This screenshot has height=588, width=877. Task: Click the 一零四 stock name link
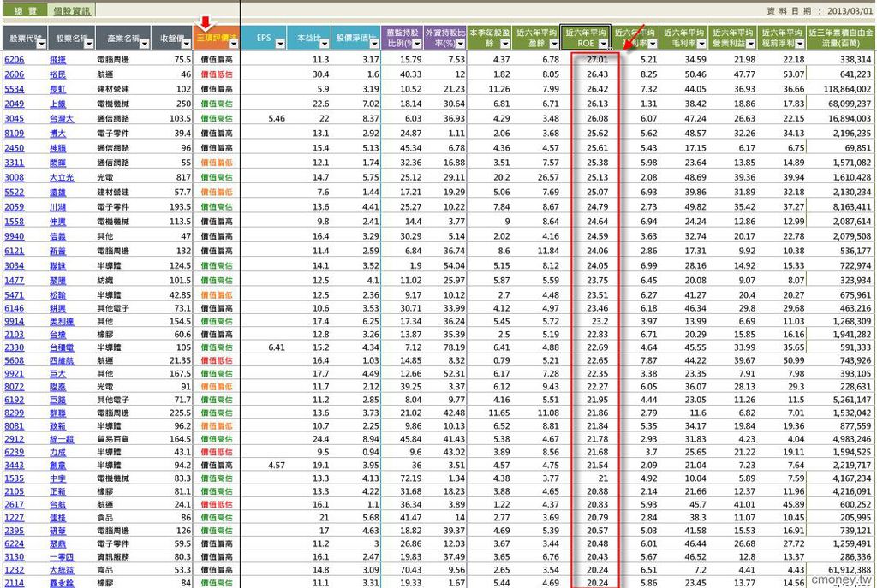(x=62, y=556)
